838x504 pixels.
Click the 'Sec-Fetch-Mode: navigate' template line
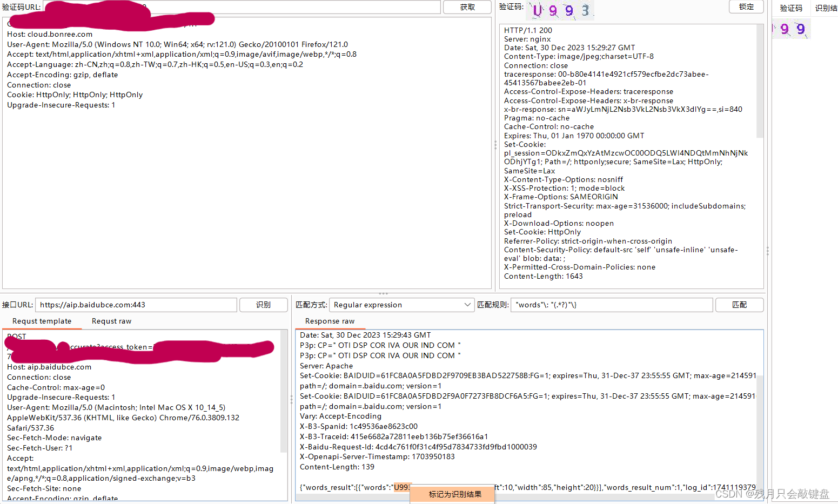click(x=54, y=438)
